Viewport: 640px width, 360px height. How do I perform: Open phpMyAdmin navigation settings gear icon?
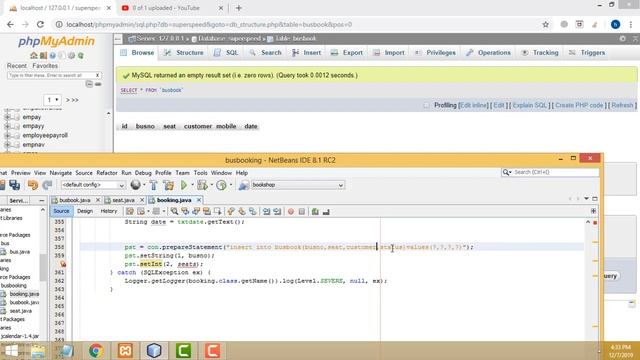click(x=71, y=56)
